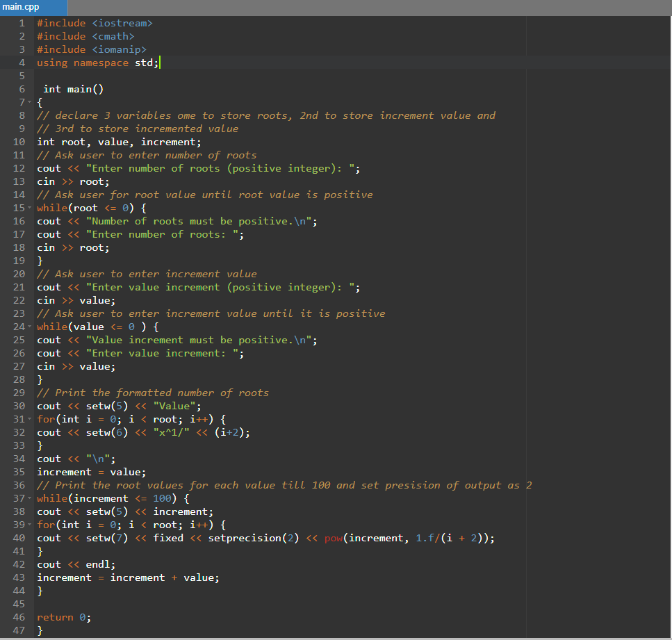Place cursor on '#include <iomanip>'
Screen dimensions: 672x640
[x=91, y=50]
